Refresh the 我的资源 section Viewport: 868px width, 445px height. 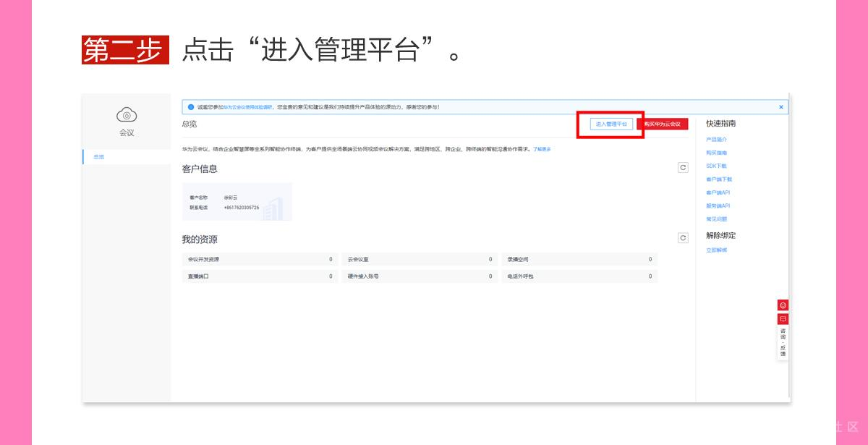[683, 238]
